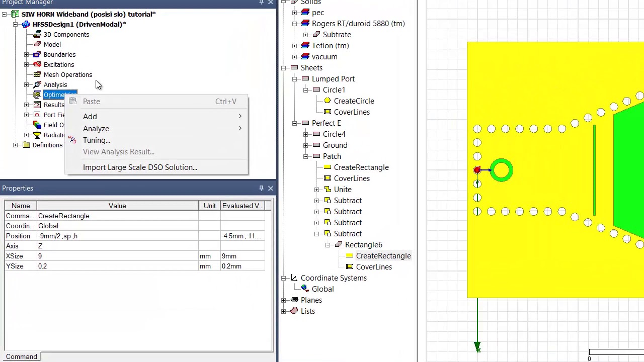Click the grayed-out Paste entry
This screenshot has height=362, width=644.
(x=156, y=101)
